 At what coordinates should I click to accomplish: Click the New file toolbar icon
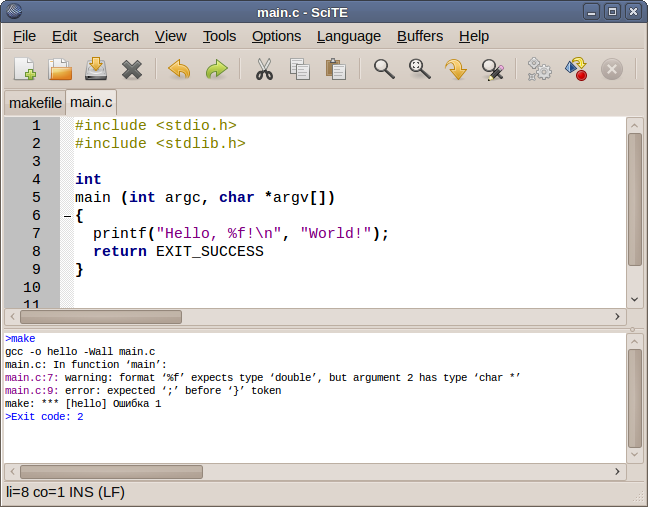coord(25,69)
